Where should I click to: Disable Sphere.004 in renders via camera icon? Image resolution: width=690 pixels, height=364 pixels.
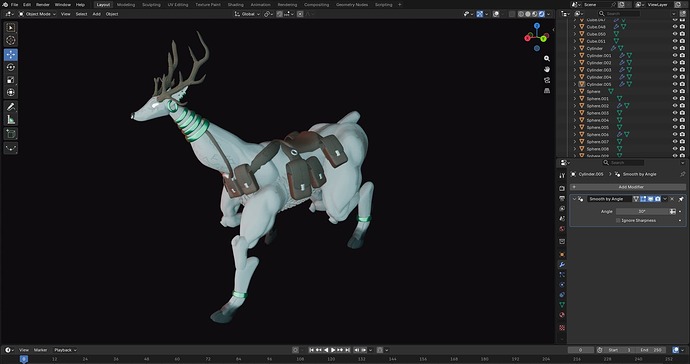pyautogui.click(x=682, y=120)
